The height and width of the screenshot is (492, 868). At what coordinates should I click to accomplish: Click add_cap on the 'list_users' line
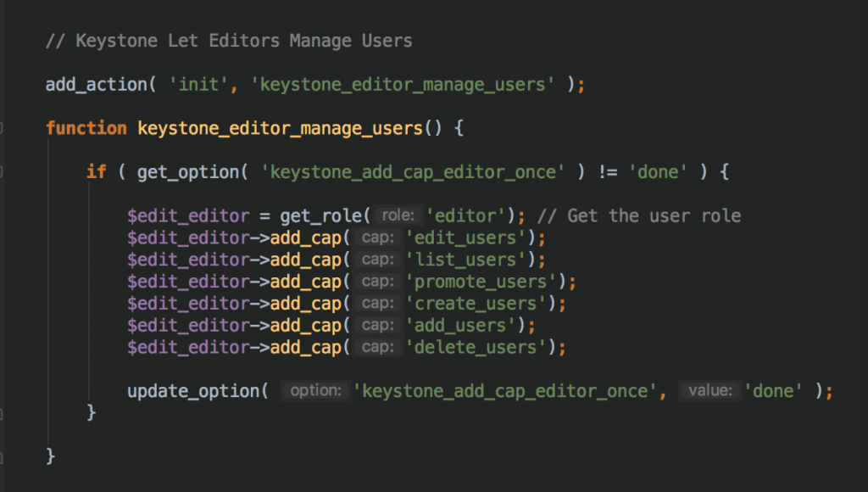pyautogui.click(x=305, y=260)
